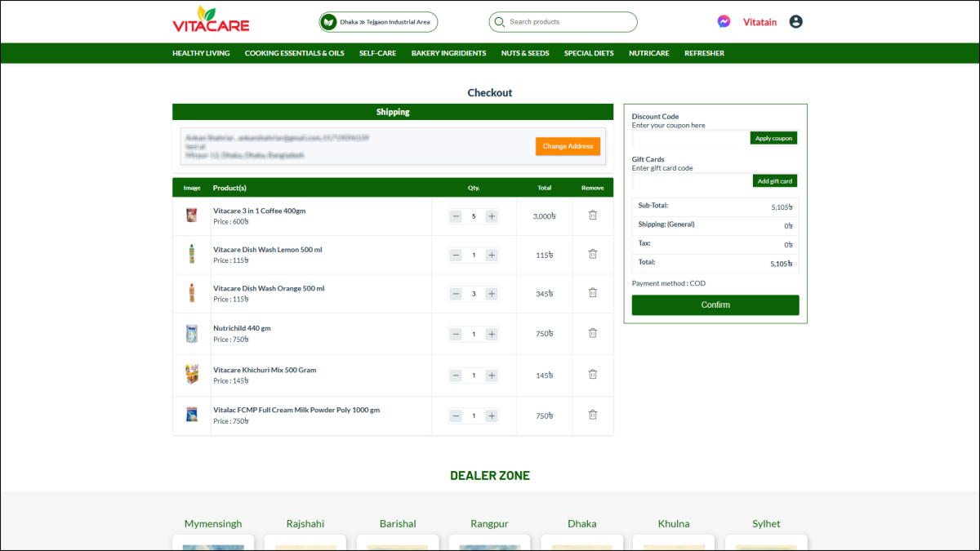Screen dimensions: 980x551
Task: Open Vitacare Khichuri Mix 500 Gram link
Action: (x=265, y=370)
